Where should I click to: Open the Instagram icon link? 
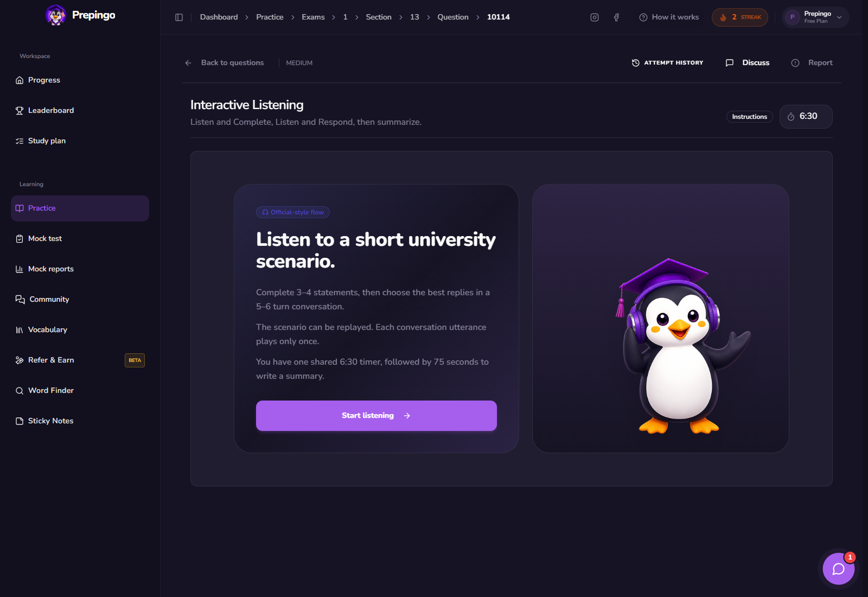point(595,17)
